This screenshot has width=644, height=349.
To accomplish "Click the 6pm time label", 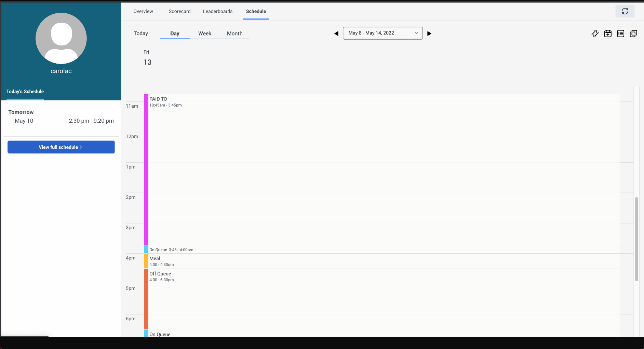I will [x=131, y=319].
